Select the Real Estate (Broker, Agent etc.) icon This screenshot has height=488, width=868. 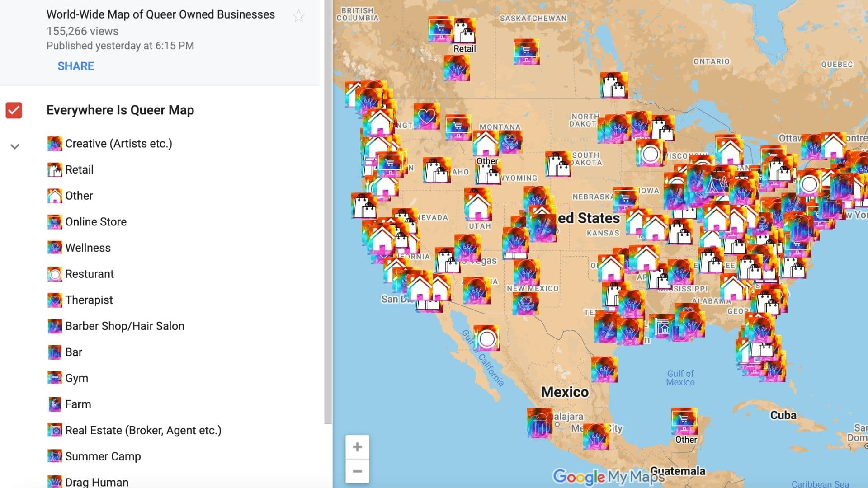coord(54,430)
